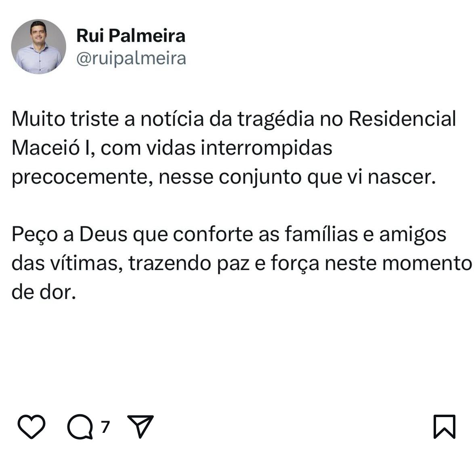Open the @ruipalmeira handle link

click(x=131, y=58)
